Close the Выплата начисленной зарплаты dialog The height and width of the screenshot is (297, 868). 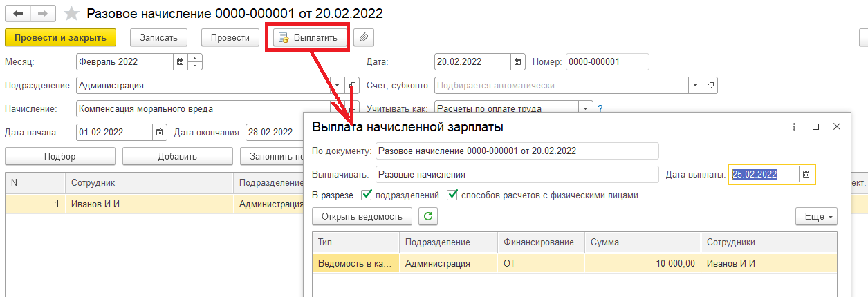click(x=836, y=127)
